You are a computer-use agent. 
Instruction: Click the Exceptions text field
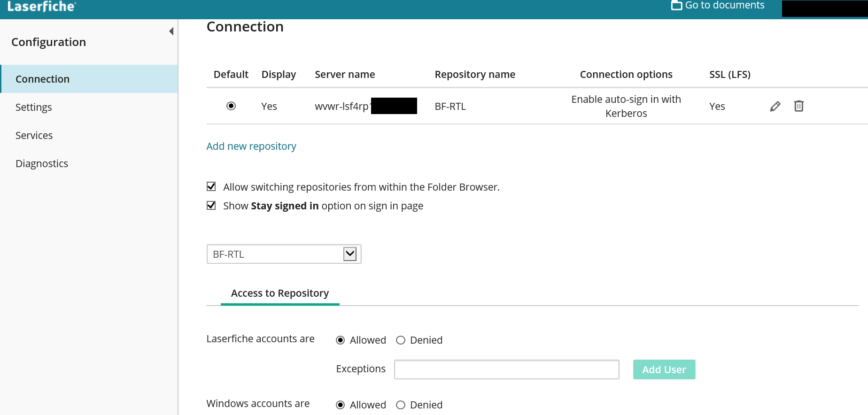(506, 369)
